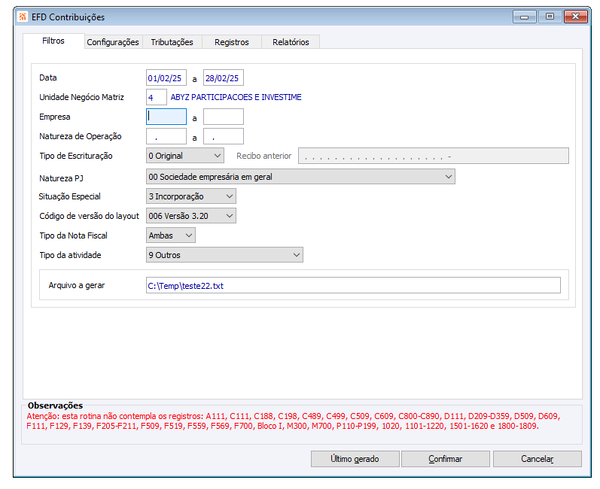Expand Código de versão do layout dropdown
Image resolution: width=600 pixels, height=489 pixels.
[191, 216]
